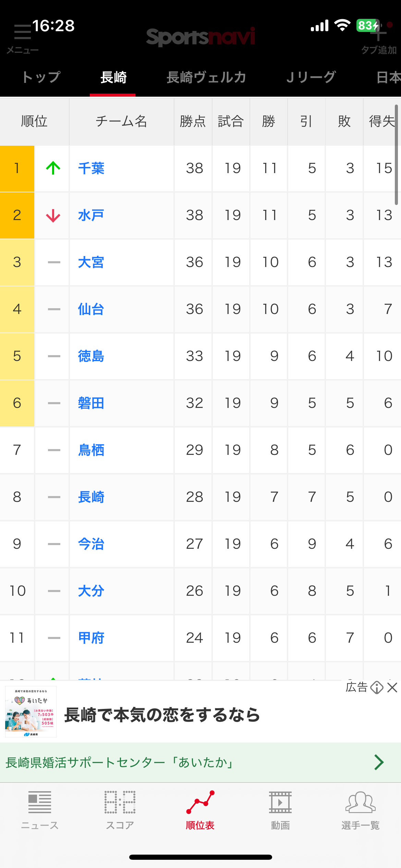The height and width of the screenshot is (868, 401).
Task: Tap the Sportsnavi logo
Action: coord(200,37)
